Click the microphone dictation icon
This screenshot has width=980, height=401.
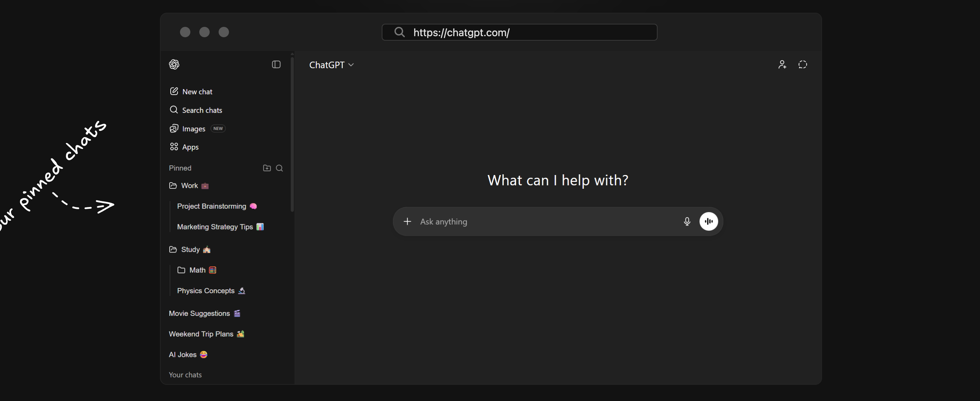[687, 221]
